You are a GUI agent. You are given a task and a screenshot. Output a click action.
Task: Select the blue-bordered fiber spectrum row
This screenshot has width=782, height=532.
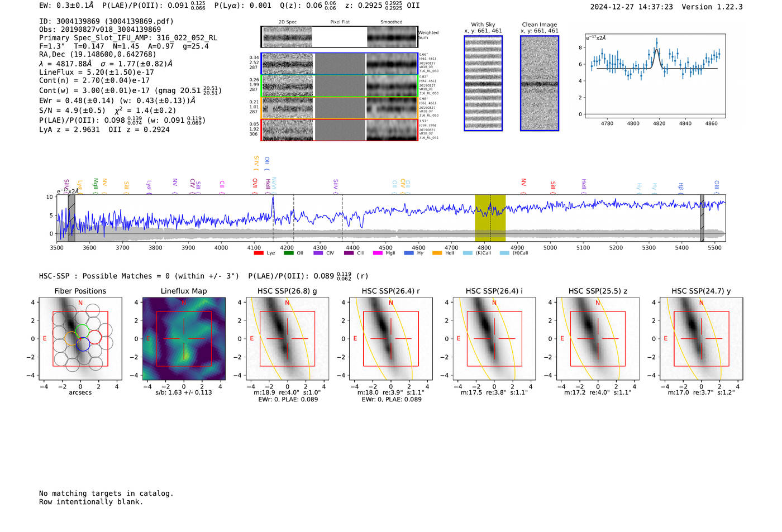[340, 64]
